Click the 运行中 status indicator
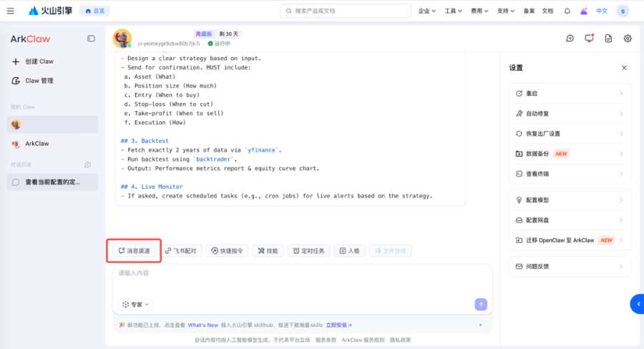The height and width of the screenshot is (349, 644). click(x=219, y=44)
